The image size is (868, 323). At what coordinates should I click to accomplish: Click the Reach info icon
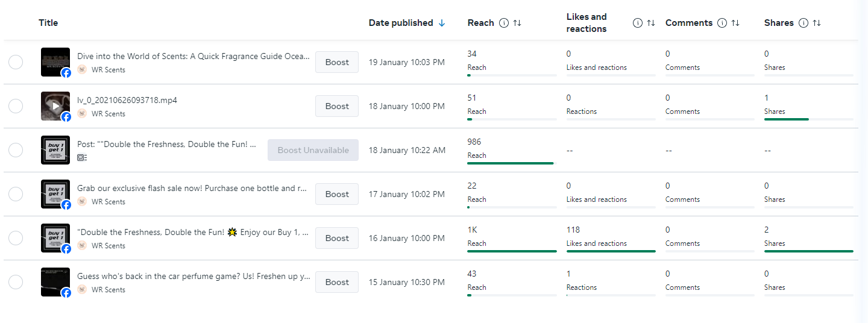(x=505, y=23)
